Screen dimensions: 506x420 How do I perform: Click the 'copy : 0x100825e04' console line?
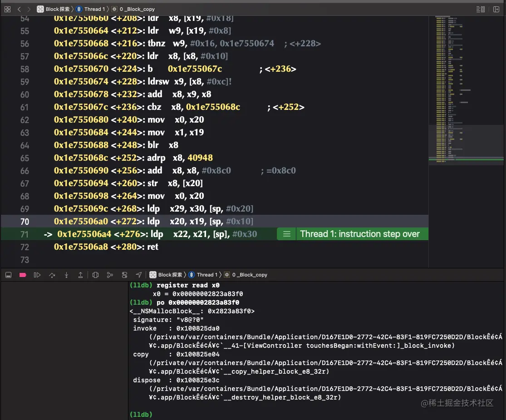[x=176, y=354]
